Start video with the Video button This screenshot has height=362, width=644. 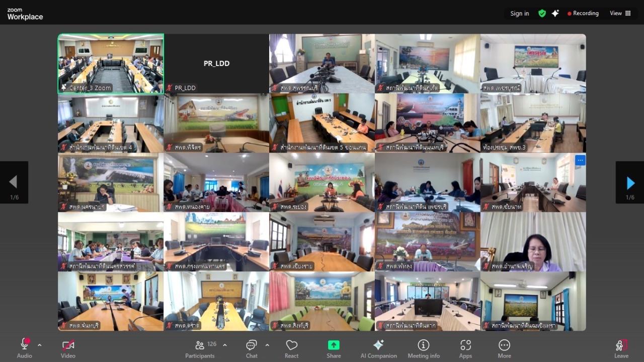(68, 349)
